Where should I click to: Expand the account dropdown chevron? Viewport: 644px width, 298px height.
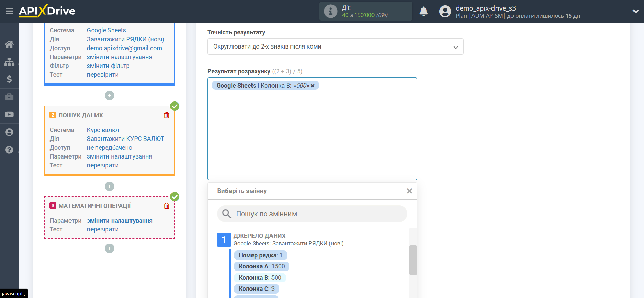pos(636,11)
